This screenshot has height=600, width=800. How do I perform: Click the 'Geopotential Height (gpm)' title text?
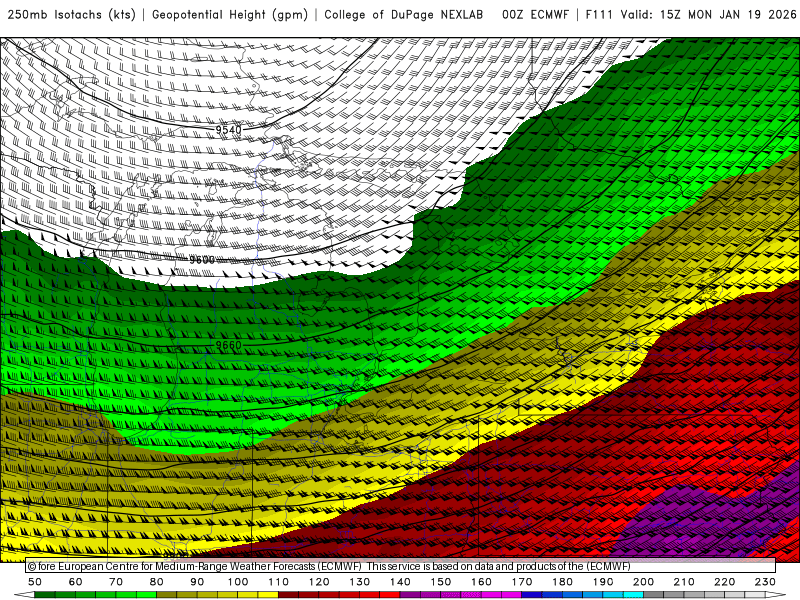pyautogui.click(x=230, y=15)
